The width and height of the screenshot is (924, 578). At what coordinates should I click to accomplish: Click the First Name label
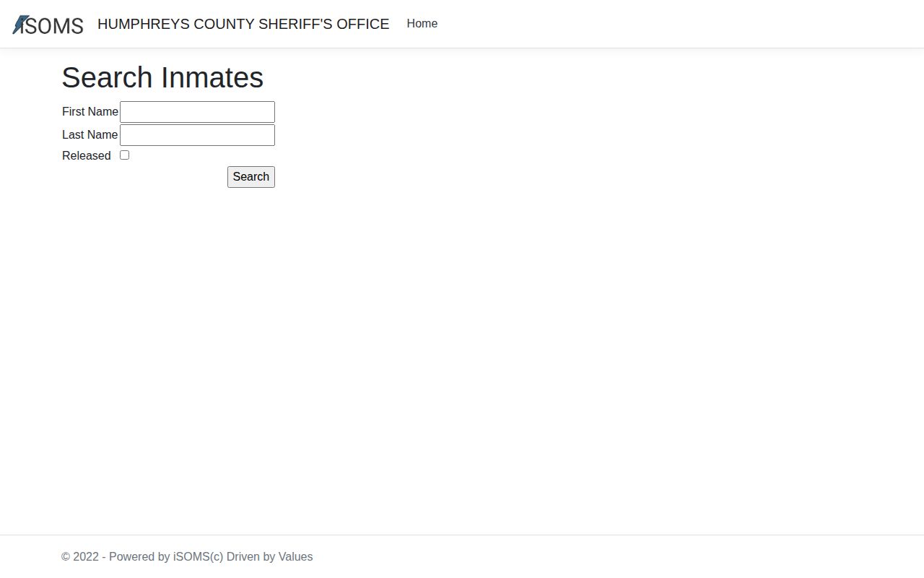pyautogui.click(x=90, y=112)
